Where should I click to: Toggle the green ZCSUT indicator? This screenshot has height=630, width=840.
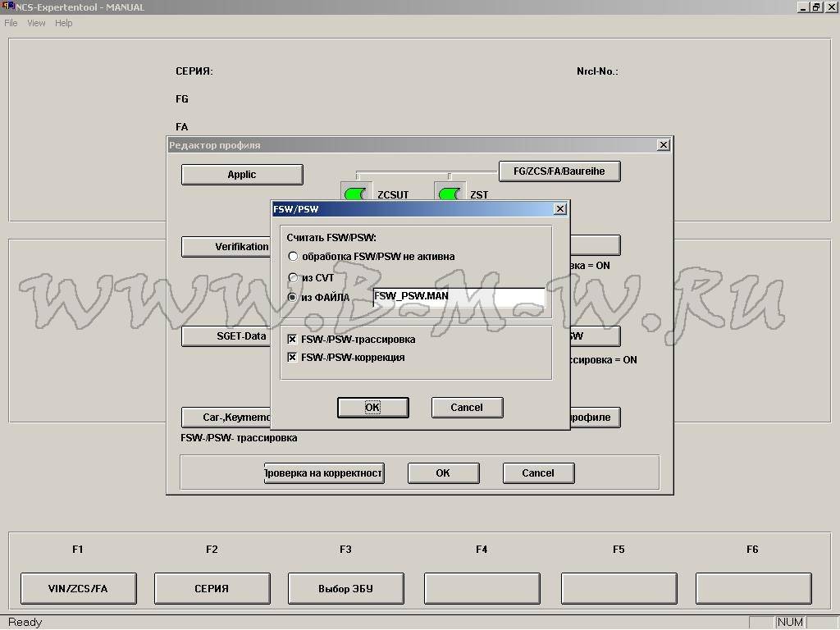pos(355,194)
